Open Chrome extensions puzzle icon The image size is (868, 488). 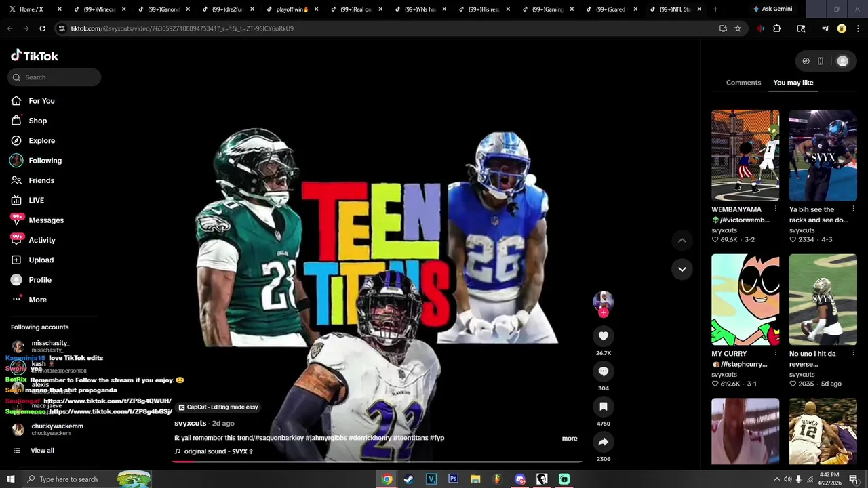tap(777, 28)
